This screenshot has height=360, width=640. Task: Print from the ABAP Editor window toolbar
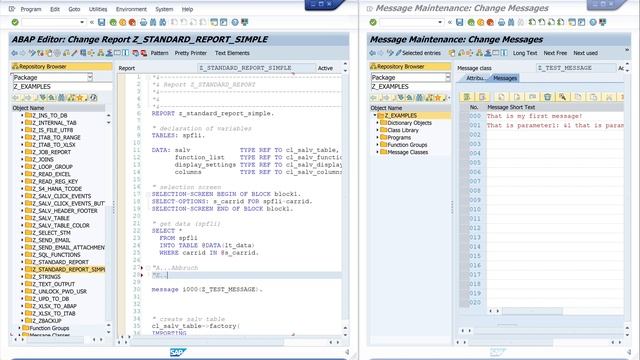click(143, 22)
